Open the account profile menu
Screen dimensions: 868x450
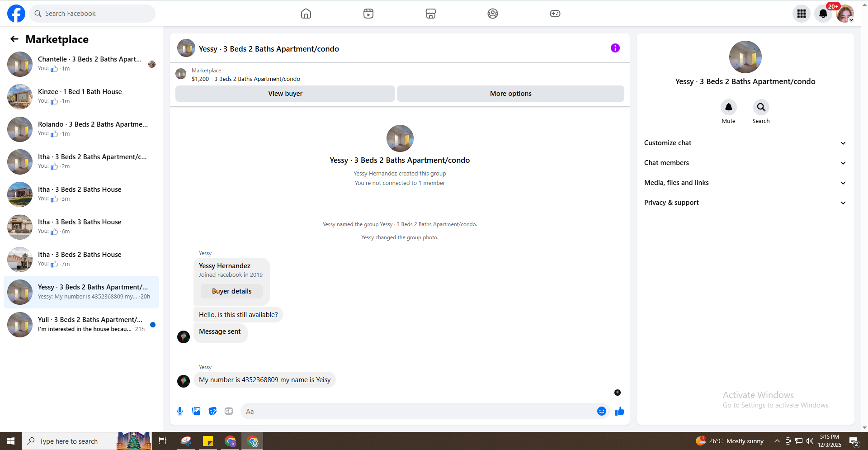845,14
